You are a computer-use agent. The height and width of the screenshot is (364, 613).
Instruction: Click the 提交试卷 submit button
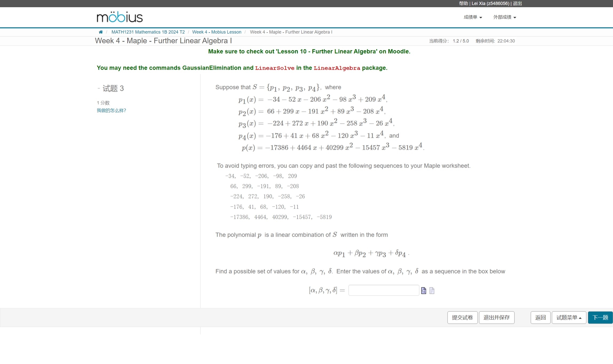click(462, 317)
